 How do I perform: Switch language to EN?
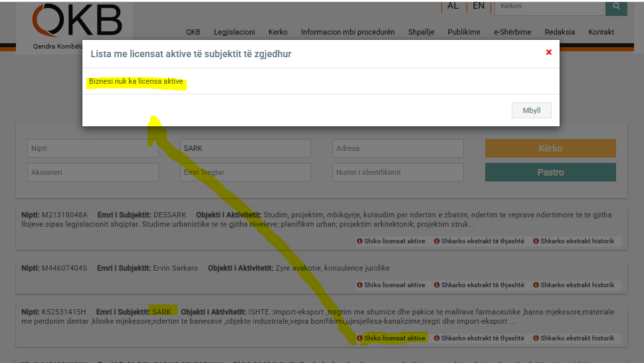coord(479,6)
